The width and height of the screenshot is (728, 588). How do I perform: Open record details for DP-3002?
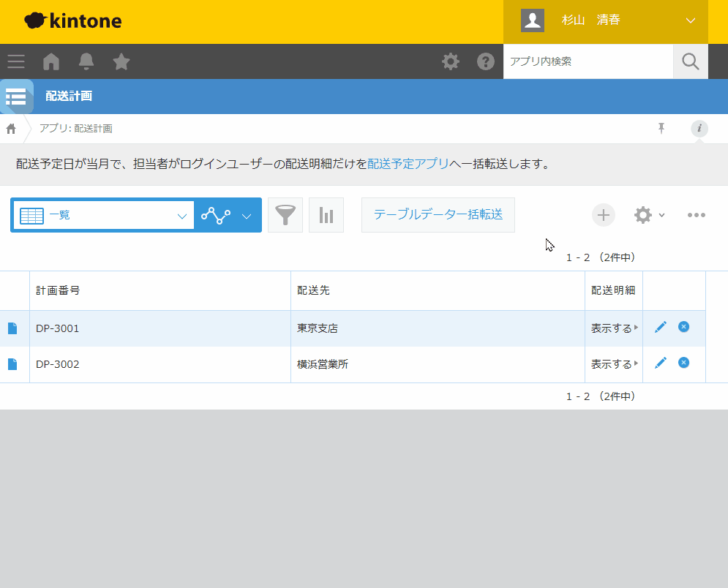click(12, 364)
